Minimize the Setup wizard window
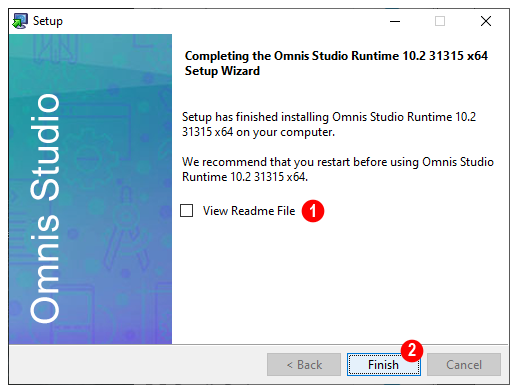The height and width of the screenshot is (392, 517). 395,21
